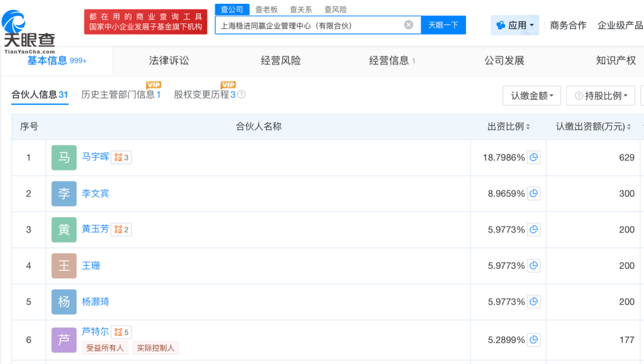Click the pie chart icon for 芦特尔

click(x=534, y=340)
